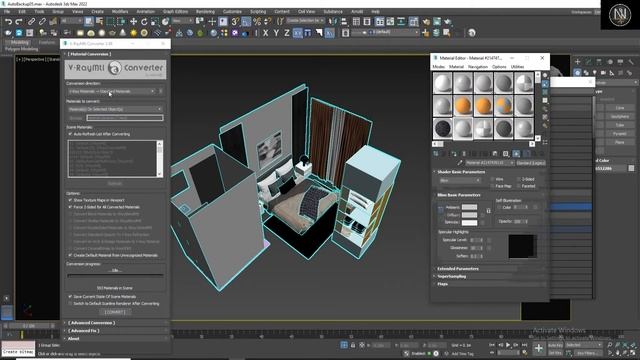Select the first orange material sample sphere
The image size is (640, 360).
pos(463,106)
